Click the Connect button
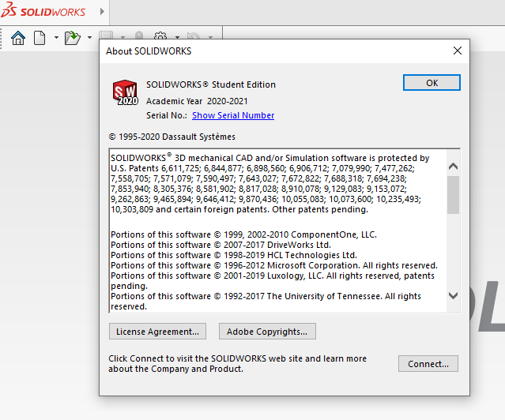505x420 pixels. [x=428, y=364]
